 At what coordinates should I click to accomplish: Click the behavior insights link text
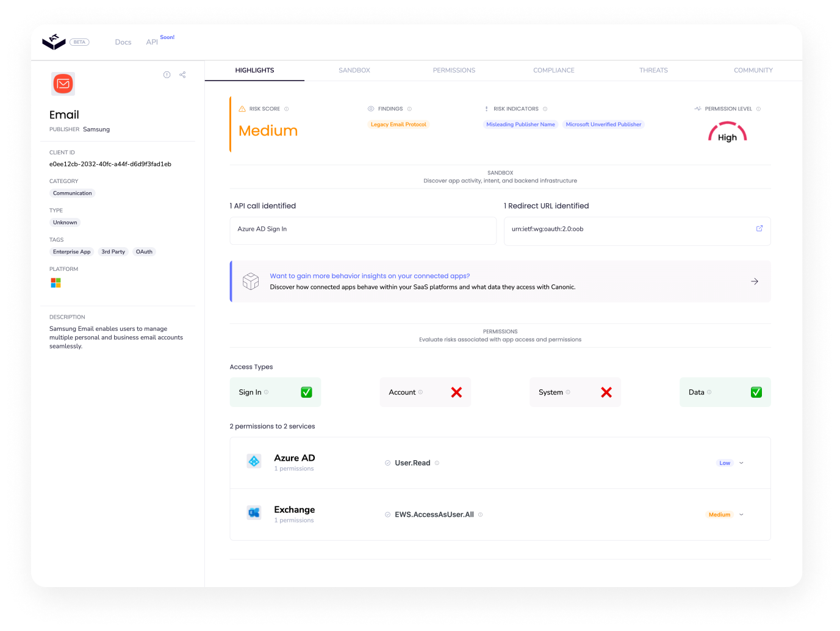370,276
